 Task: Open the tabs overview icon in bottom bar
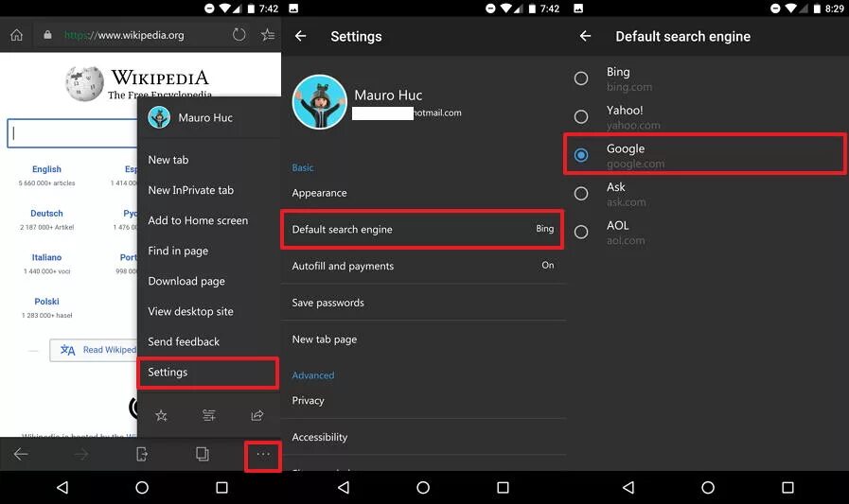(x=203, y=454)
